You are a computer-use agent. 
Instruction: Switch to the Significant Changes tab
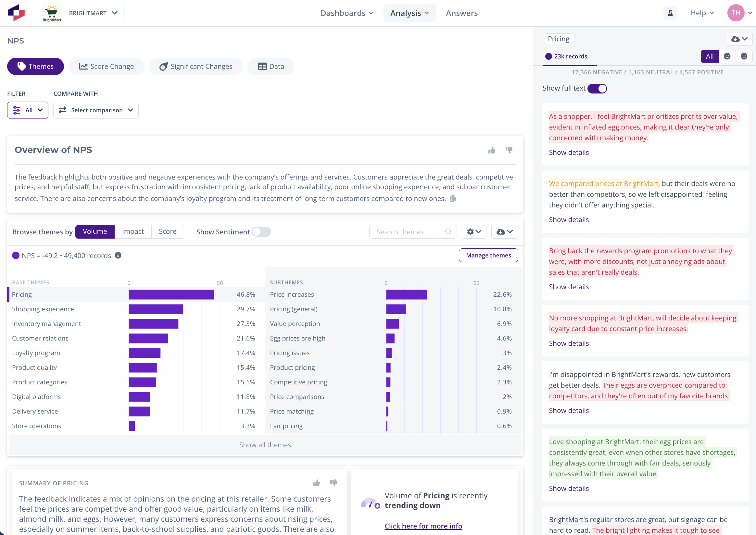[x=196, y=66]
